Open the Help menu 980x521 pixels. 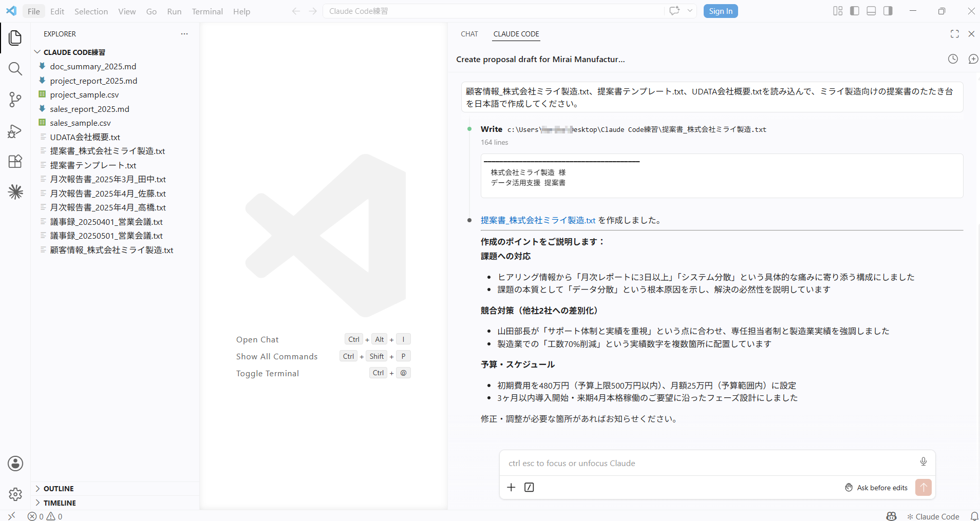pos(241,11)
